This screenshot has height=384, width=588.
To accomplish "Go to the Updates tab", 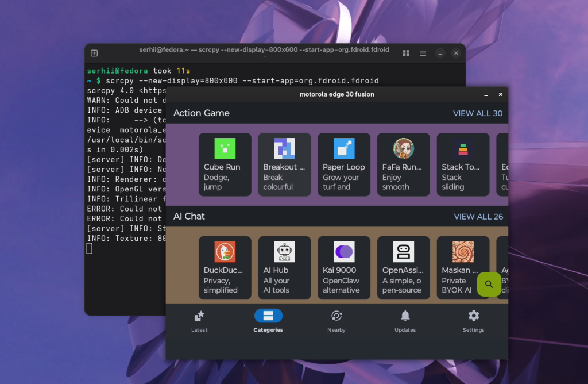I will (x=405, y=321).
